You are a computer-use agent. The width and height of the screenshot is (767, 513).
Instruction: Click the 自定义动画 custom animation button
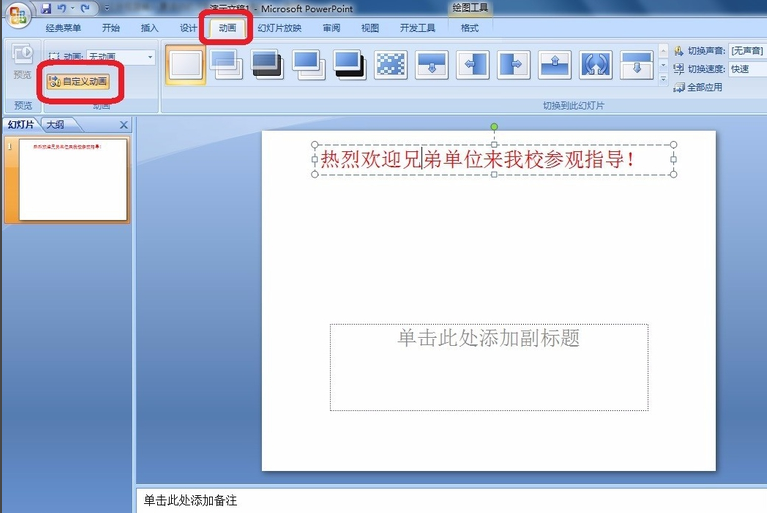coord(78,81)
